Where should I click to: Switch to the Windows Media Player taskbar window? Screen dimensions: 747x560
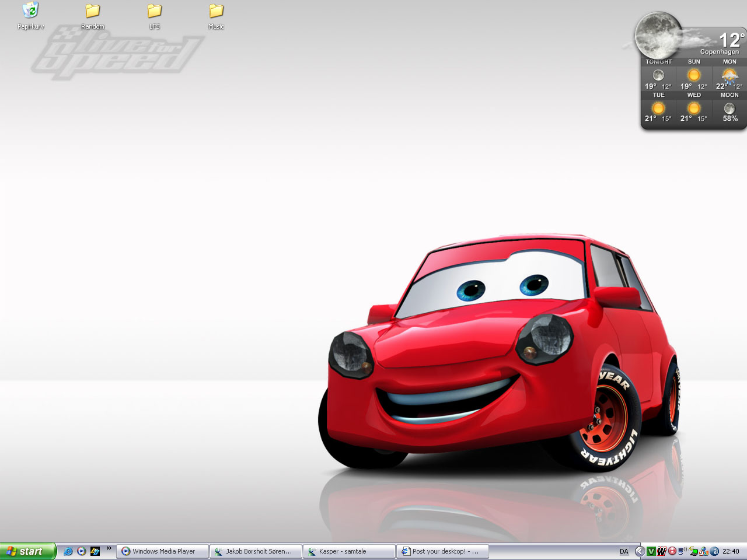(163, 551)
